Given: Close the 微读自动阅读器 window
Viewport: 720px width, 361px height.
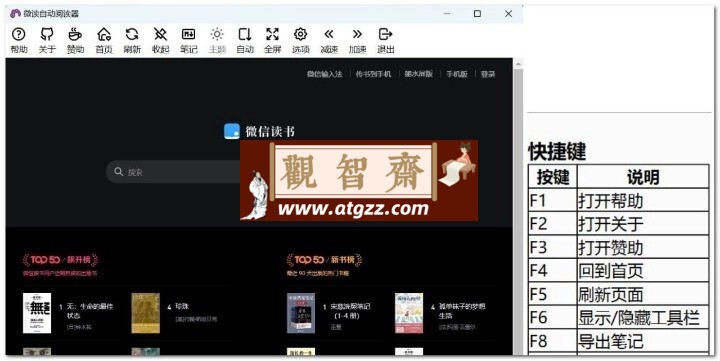Looking at the screenshot, I should point(508,14).
